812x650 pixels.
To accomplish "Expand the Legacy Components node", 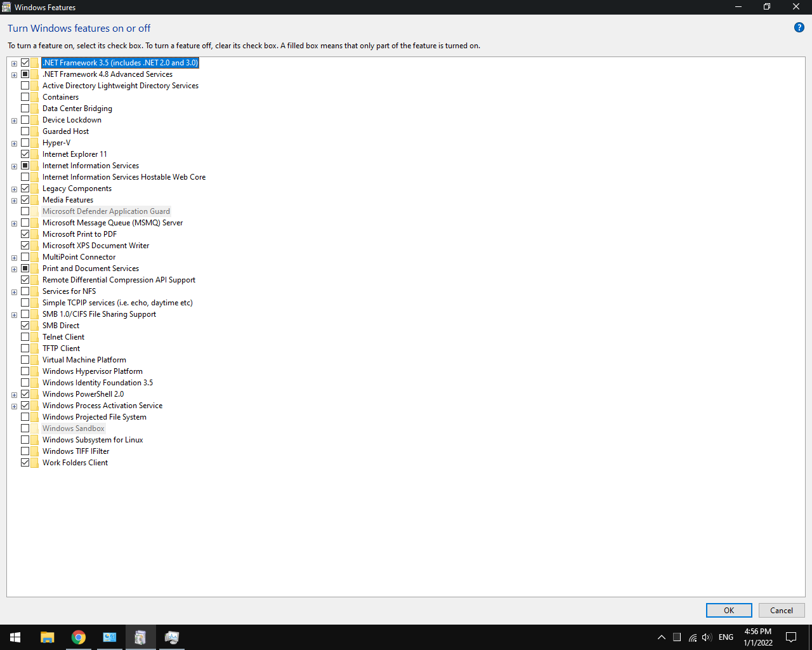I will coord(14,189).
